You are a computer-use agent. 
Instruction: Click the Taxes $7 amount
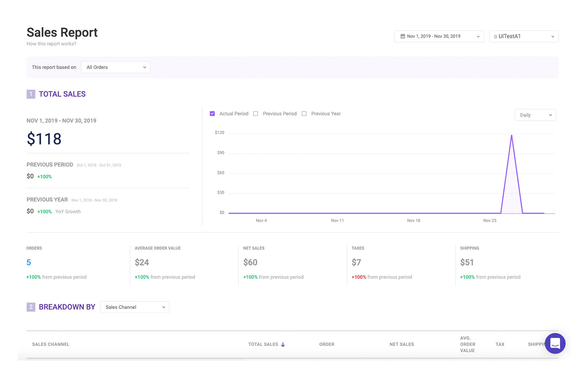click(356, 262)
